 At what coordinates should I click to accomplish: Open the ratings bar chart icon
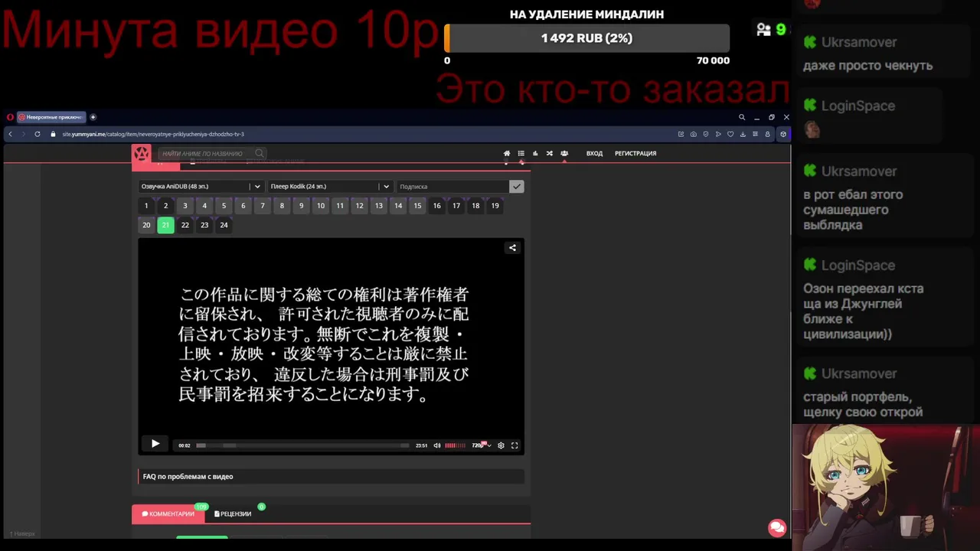pyautogui.click(x=535, y=153)
